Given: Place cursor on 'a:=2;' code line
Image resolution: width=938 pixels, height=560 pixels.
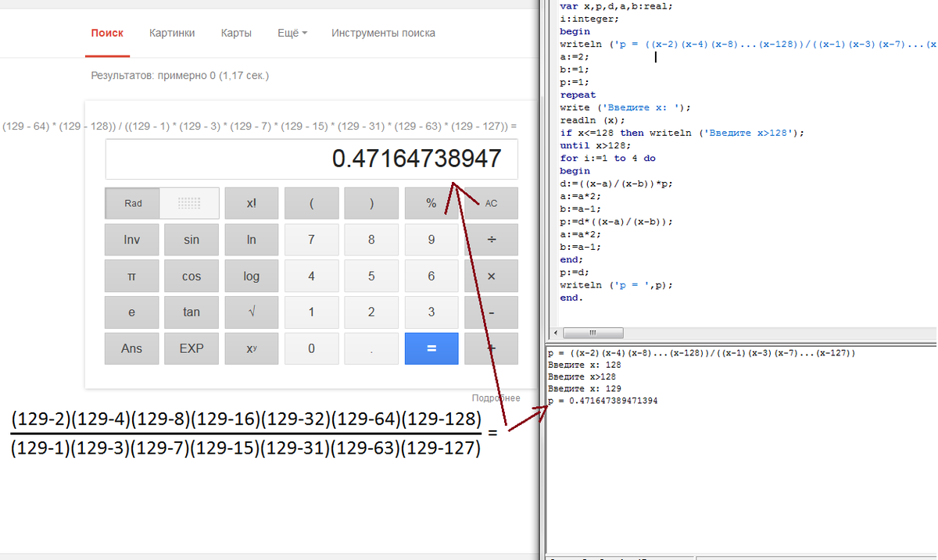Looking at the screenshot, I should tap(575, 57).
